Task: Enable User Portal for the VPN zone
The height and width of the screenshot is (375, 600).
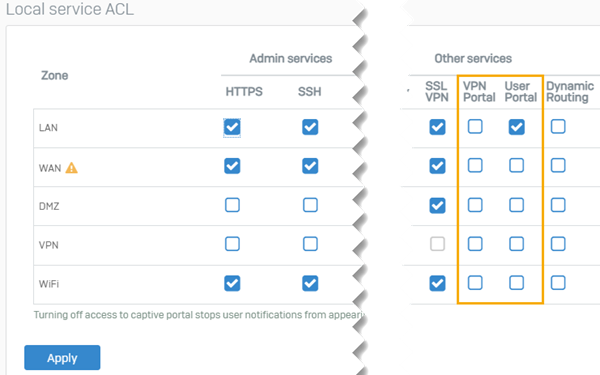Action: 517,244
